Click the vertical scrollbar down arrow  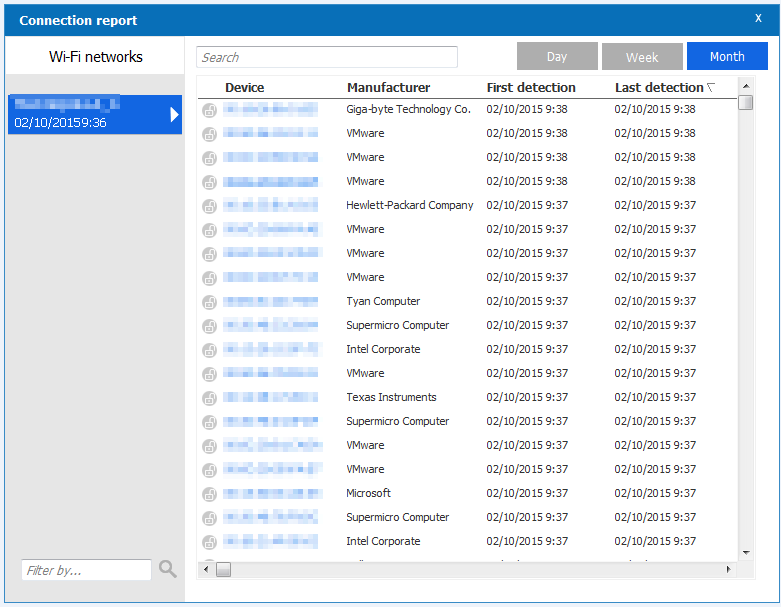[746, 553]
